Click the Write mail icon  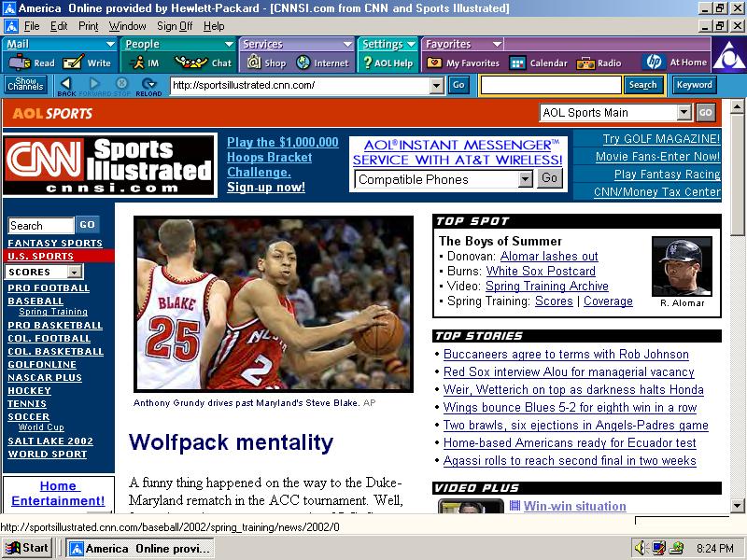[74, 63]
